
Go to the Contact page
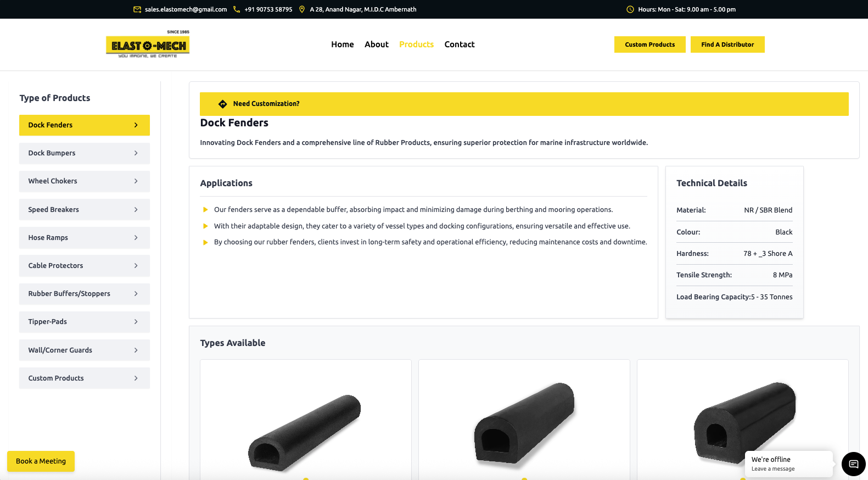pyautogui.click(x=460, y=44)
